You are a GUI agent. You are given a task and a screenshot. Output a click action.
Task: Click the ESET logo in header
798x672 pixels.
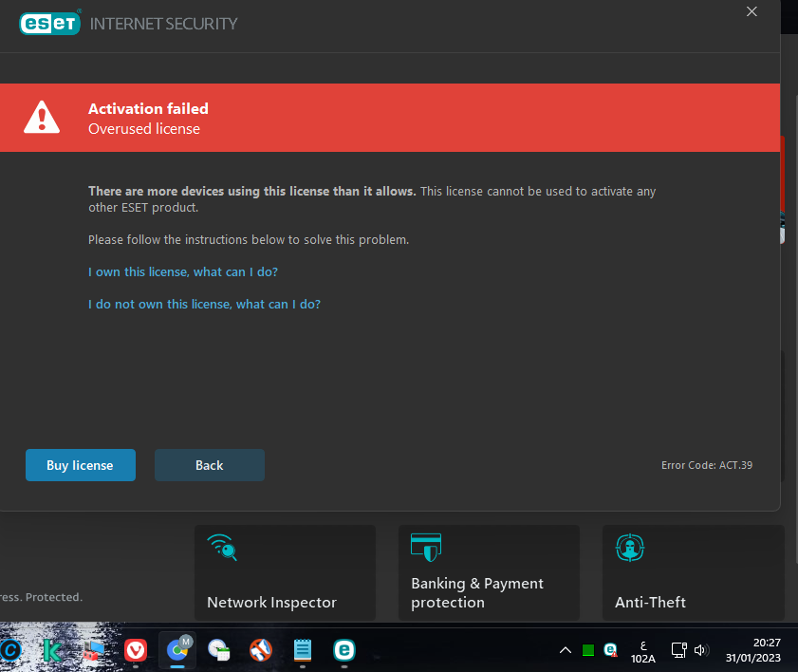(x=50, y=23)
